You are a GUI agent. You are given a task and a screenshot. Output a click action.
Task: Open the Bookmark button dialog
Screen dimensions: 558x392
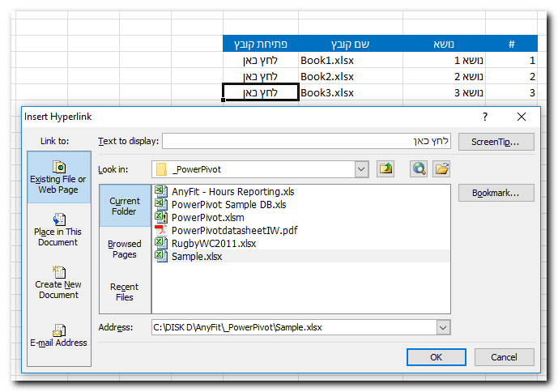(496, 193)
